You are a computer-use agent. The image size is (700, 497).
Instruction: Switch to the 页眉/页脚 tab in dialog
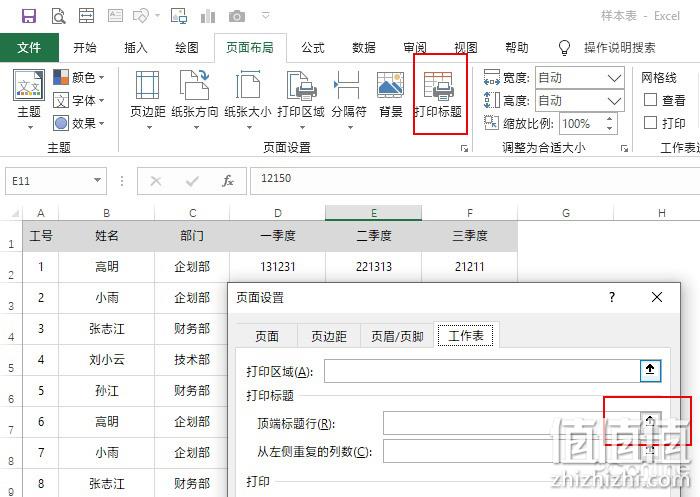(397, 336)
